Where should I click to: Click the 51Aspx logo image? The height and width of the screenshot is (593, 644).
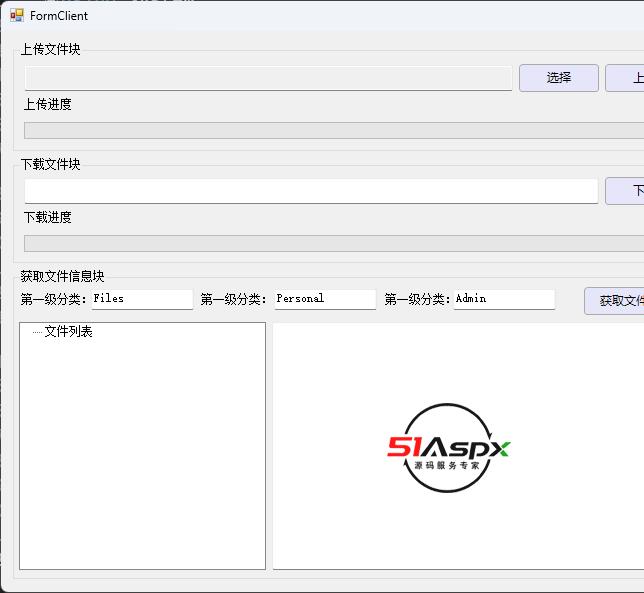click(448, 448)
